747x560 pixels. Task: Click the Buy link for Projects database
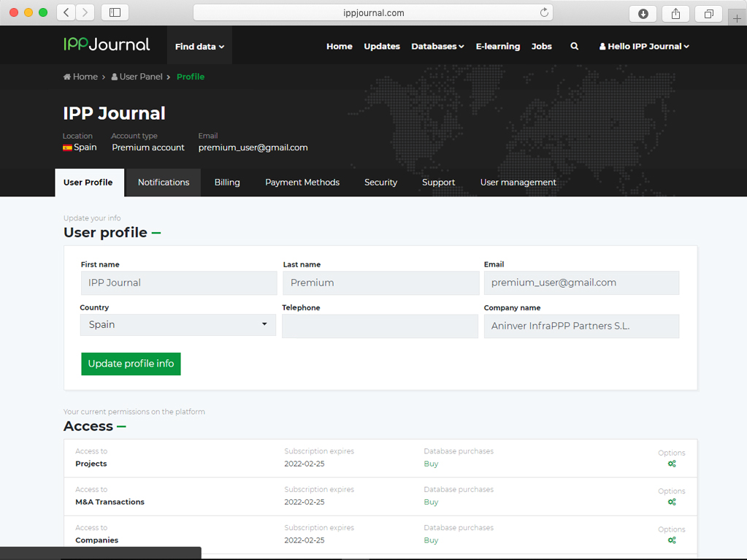click(x=431, y=464)
